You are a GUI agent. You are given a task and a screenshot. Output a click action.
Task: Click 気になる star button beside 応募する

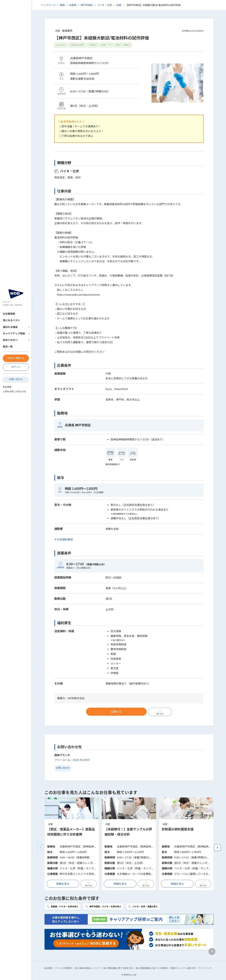tap(160, 711)
